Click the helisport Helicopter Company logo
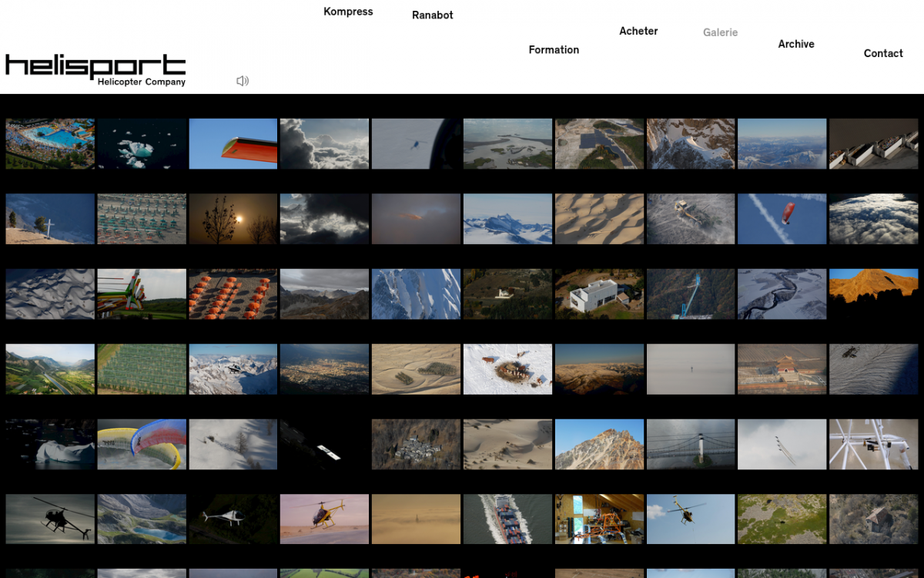Image resolution: width=924 pixels, height=578 pixels. point(95,69)
